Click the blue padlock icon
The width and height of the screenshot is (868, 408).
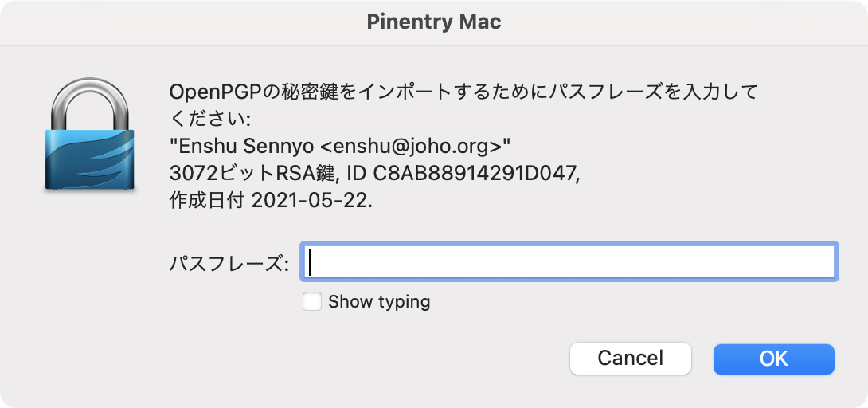click(x=89, y=135)
